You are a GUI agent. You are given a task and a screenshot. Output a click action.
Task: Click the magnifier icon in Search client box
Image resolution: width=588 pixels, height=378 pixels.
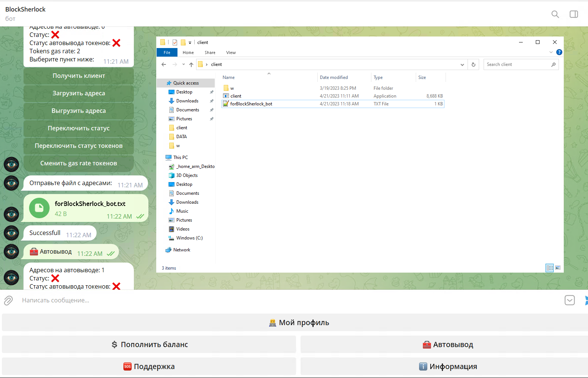[x=553, y=64]
